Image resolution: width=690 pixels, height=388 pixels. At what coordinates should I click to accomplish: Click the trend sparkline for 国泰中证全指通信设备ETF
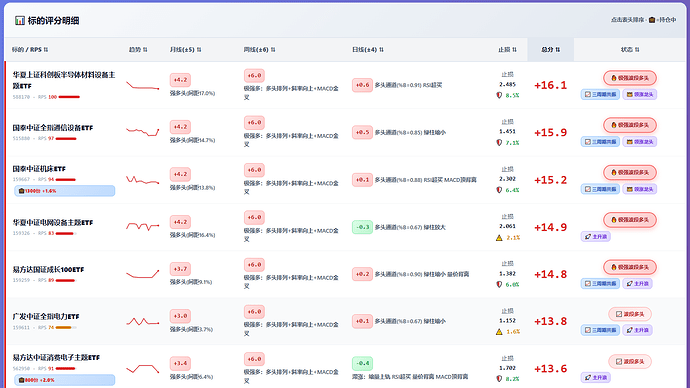(x=143, y=132)
